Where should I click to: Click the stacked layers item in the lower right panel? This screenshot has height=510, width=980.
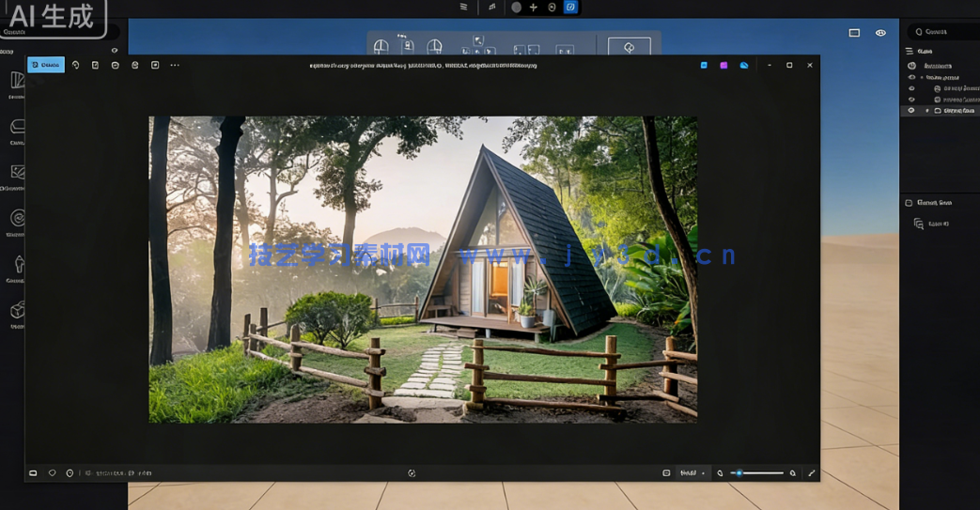click(919, 224)
